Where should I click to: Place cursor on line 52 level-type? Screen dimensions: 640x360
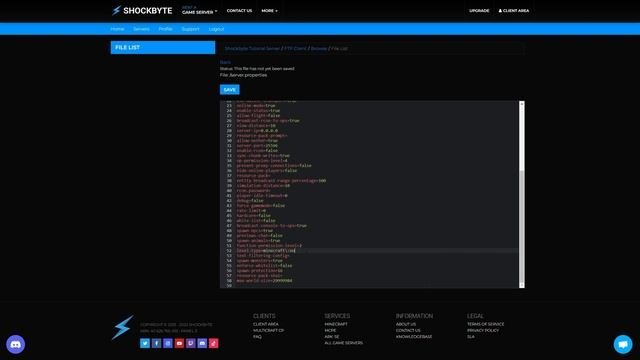click(266, 251)
